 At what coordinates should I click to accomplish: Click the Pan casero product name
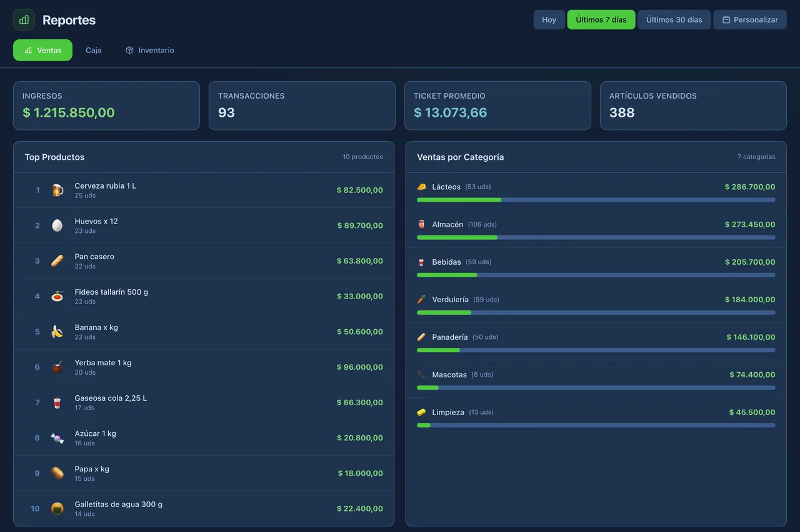click(94, 257)
